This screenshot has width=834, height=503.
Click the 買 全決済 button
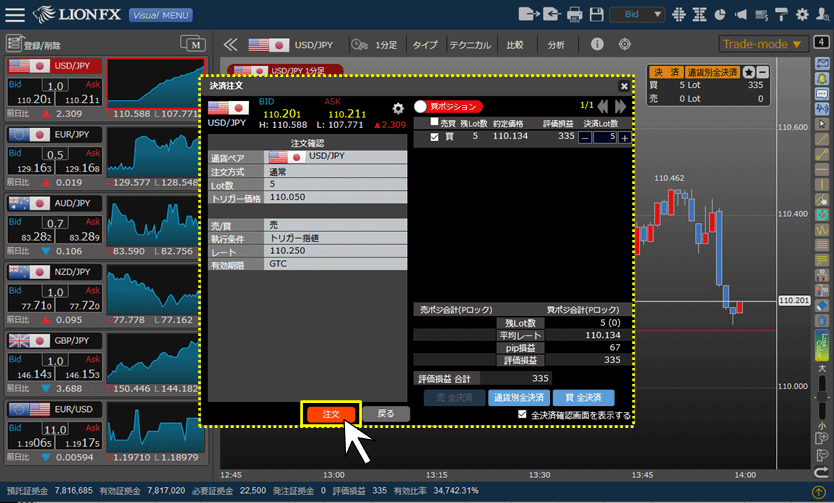coord(583,398)
